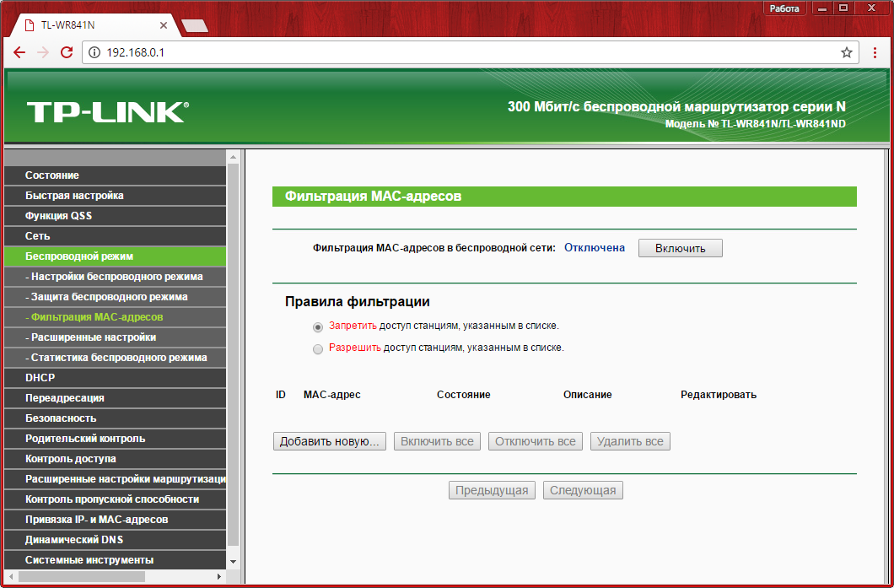Viewport: 894px width, 588px height.
Task: Bookmark the page with the star icon
Action: tap(846, 52)
